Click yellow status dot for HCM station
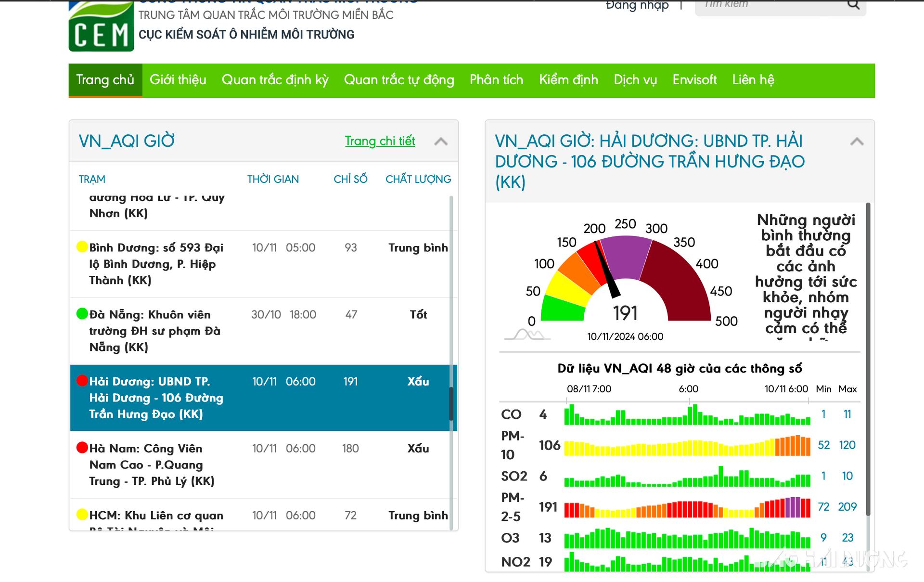This screenshot has width=924, height=582. pyautogui.click(x=82, y=515)
